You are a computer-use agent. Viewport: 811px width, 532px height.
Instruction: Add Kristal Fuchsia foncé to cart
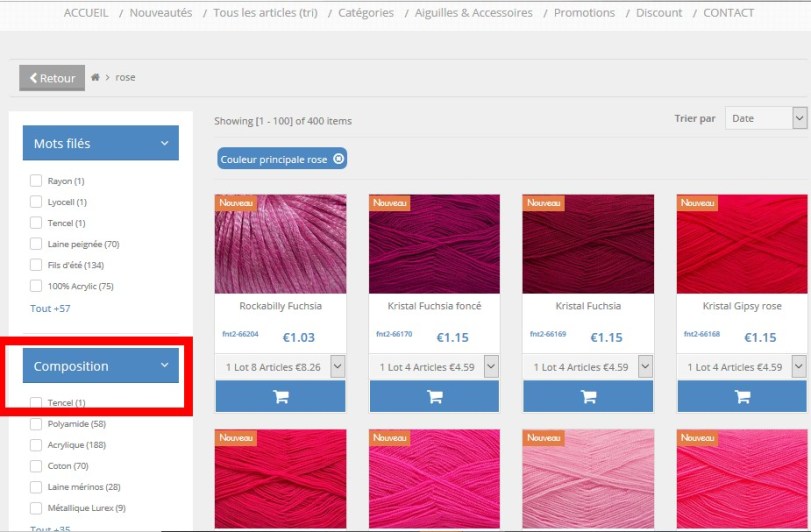coord(434,396)
